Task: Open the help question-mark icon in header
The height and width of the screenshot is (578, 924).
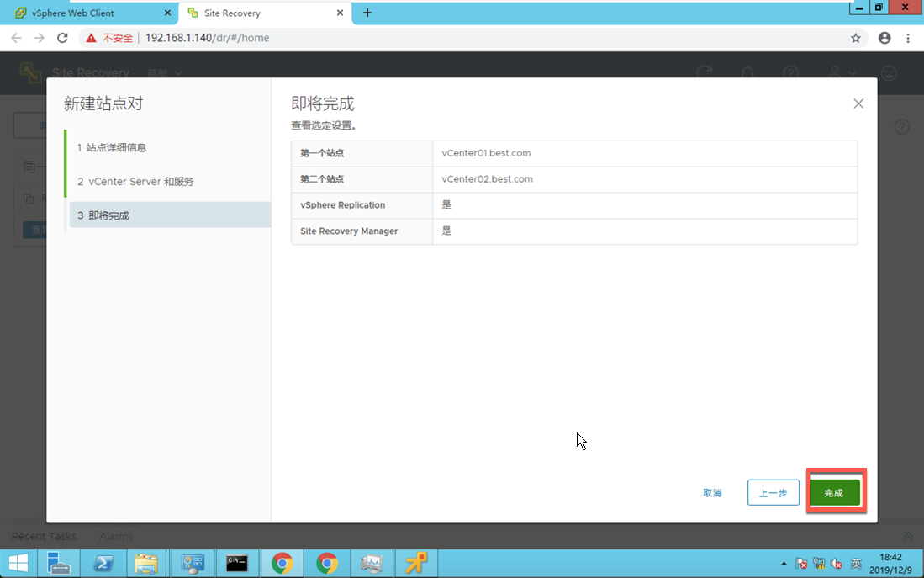Action: [x=791, y=72]
